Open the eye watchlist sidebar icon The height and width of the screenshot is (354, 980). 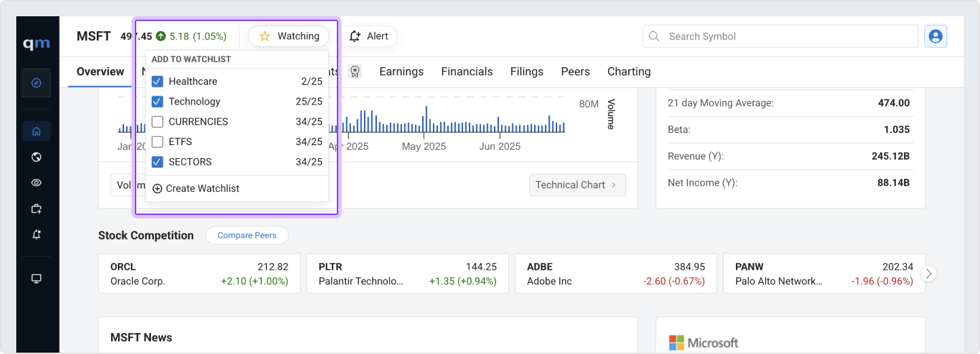[x=37, y=182]
